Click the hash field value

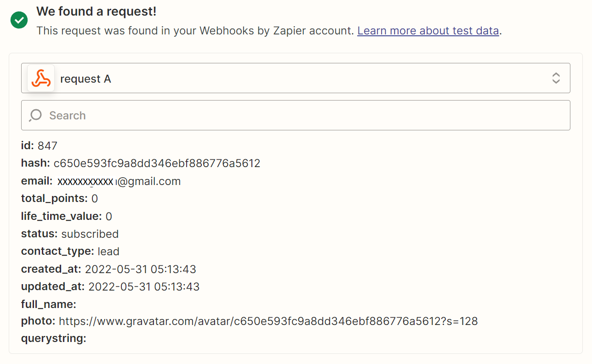(157, 163)
